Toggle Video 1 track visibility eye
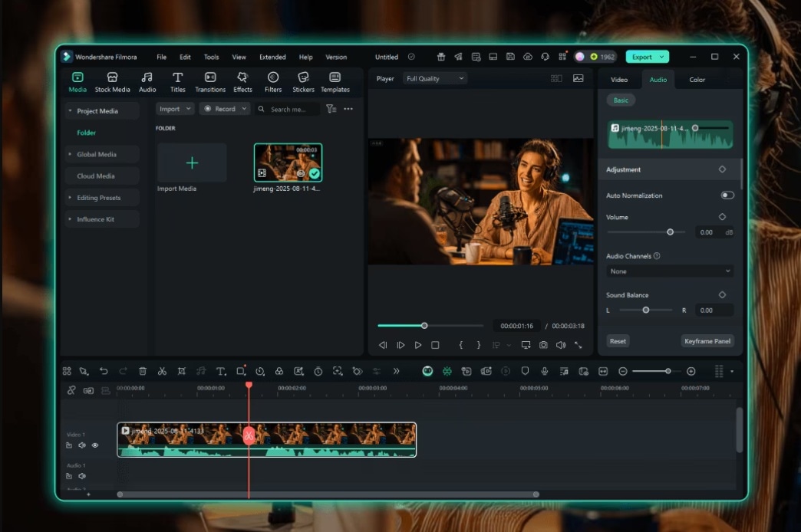The width and height of the screenshot is (801, 532). click(95, 445)
